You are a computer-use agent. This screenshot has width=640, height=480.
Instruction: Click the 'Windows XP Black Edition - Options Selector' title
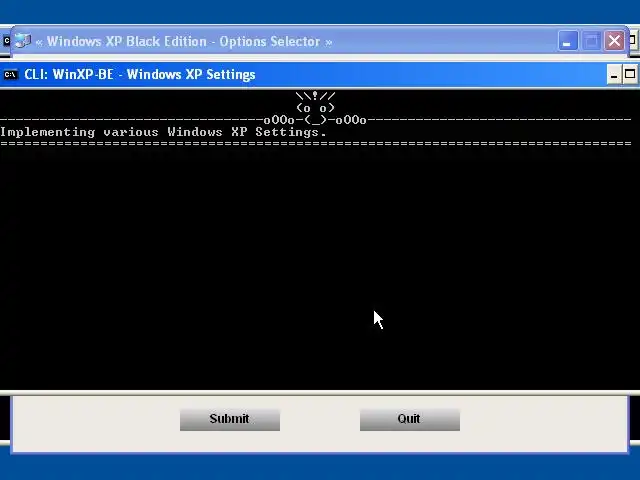coord(184,41)
